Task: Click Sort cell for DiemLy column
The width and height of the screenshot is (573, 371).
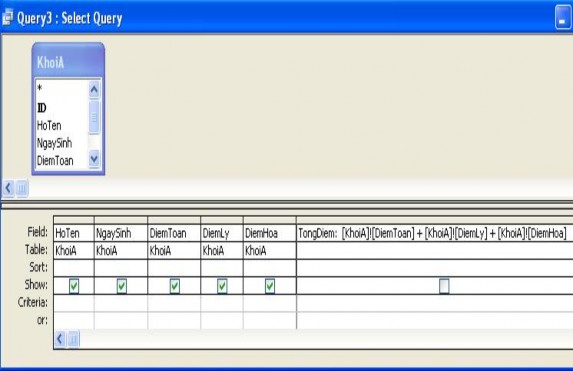Action: [x=222, y=268]
